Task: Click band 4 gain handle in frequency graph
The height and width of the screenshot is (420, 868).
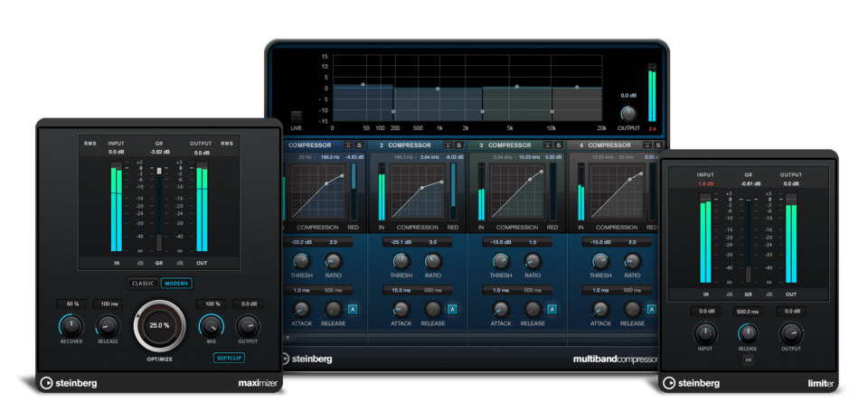Action: coord(577,87)
